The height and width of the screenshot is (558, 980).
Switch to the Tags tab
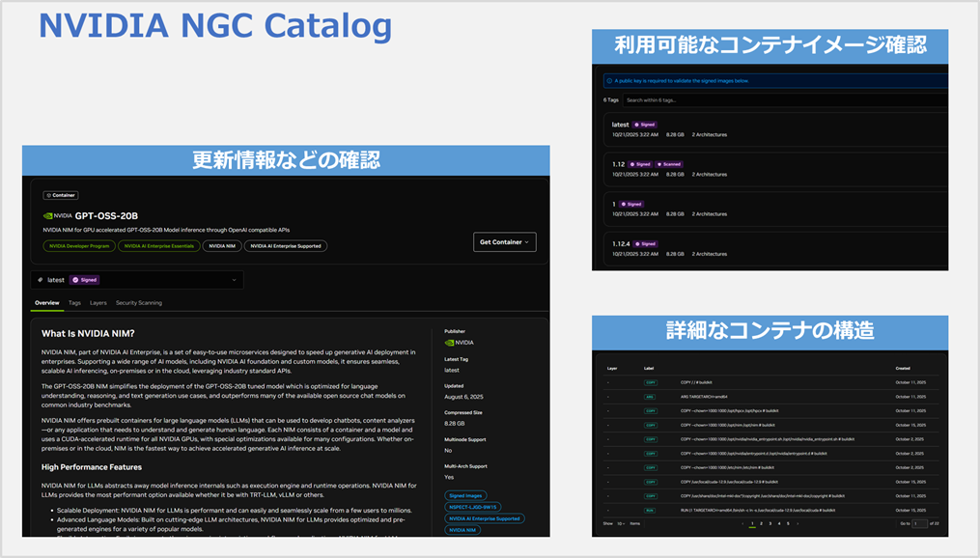point(73,303)
